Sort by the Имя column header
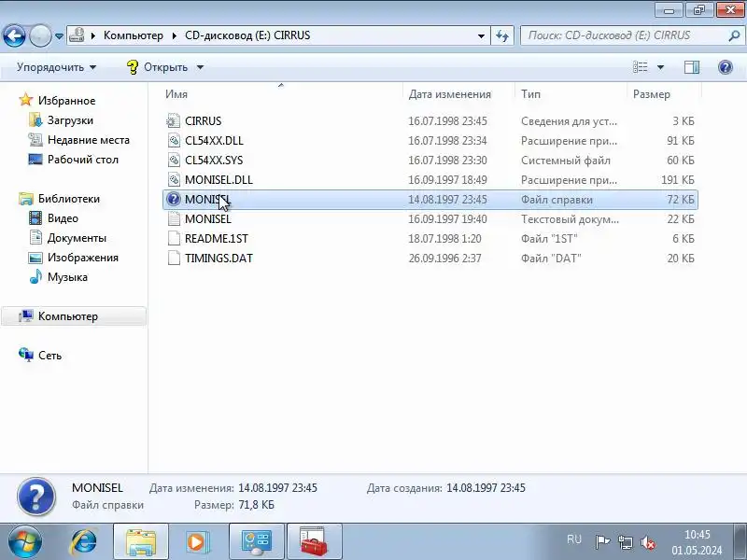Screen dimensions: 747x560 pyautogui.click(x=176, y=94)
